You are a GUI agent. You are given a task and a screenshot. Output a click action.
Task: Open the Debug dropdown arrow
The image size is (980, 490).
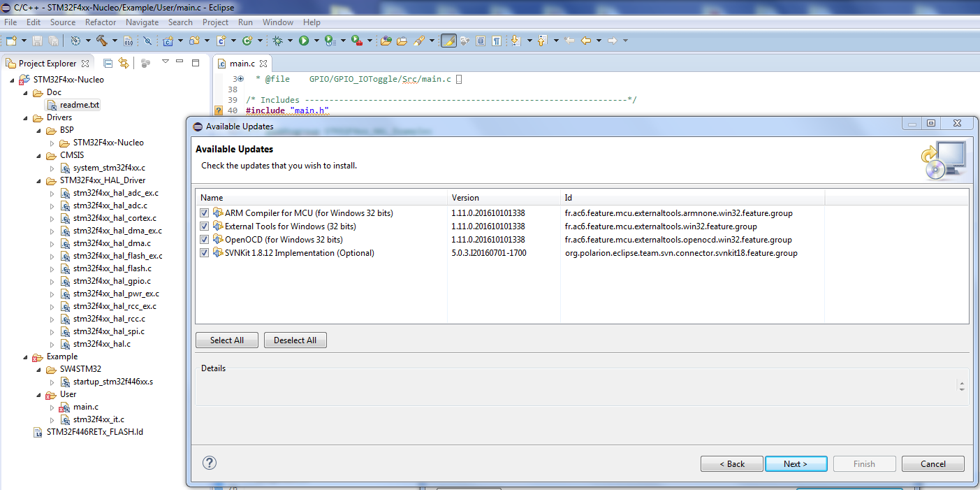coord(290,41)
